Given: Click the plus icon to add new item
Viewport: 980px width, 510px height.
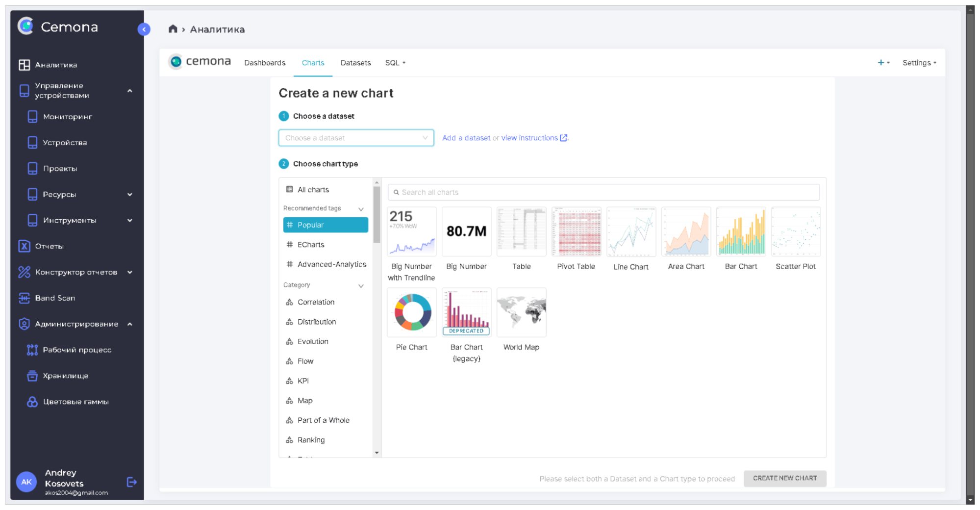Looking at the screenshot, I should (881, 63).
